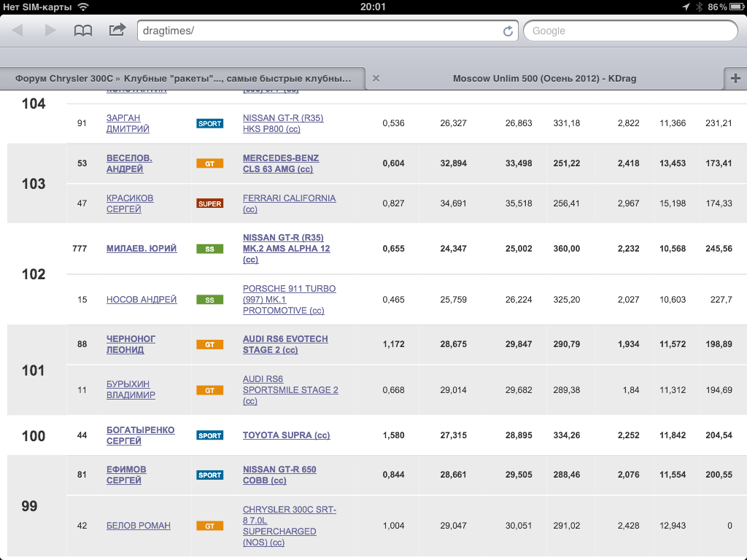Click the GT badge for ВЕСЕЛОВ АНДРЕЙ
Screen dimensions: 747x560
coord(209,163)
